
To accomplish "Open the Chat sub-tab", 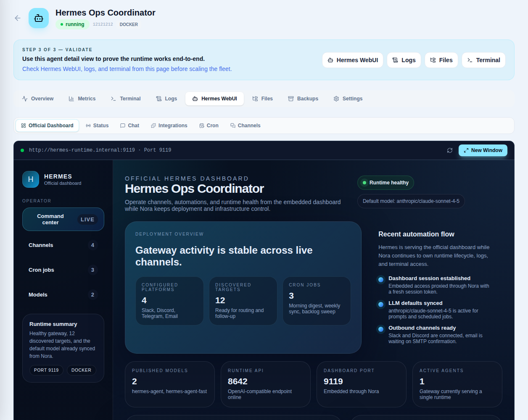I will click(x=129, y=126).
